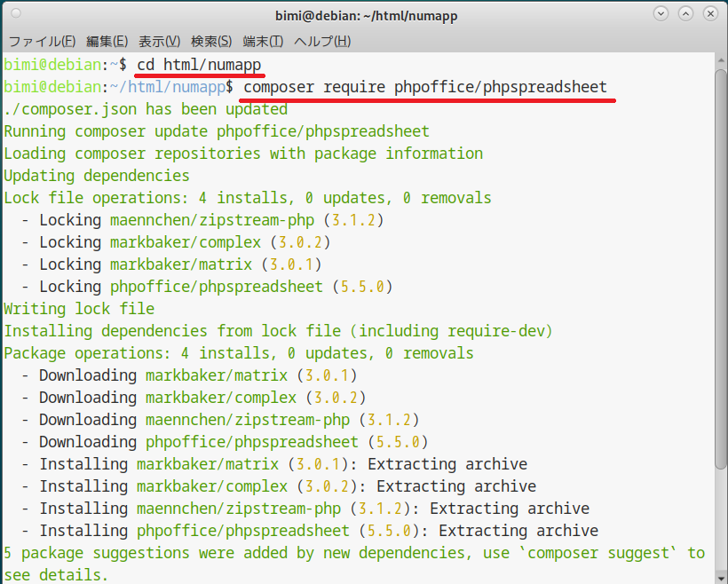Click the 'Writing lock file' output line

point(79,309)
